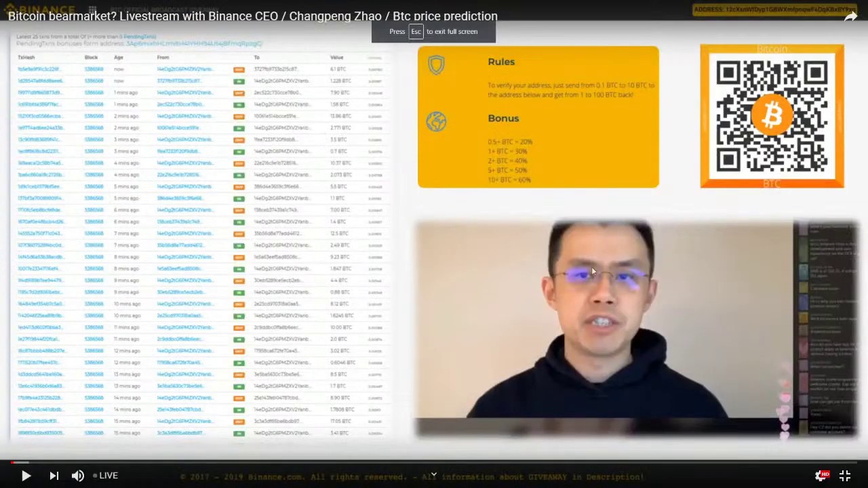Click the "6.1 BTC" value cell
The width and height of the screenshot is (868, 488).
coord(338,69)
